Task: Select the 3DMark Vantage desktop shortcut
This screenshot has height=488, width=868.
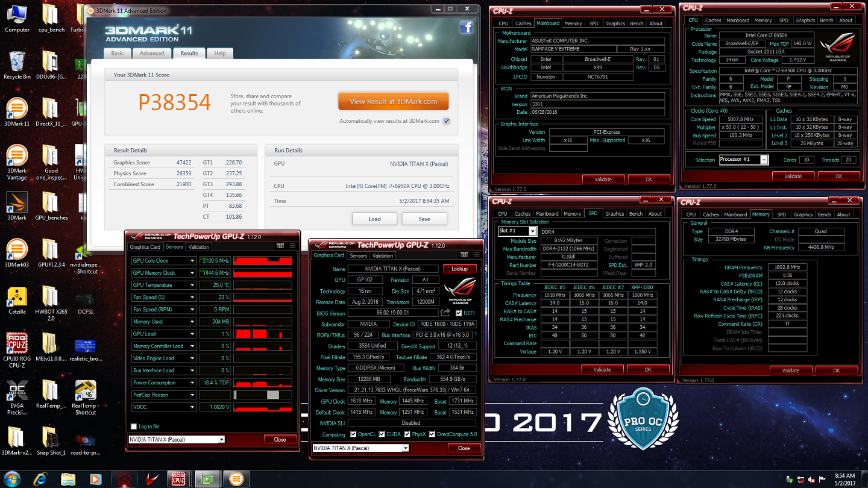Action: click(17, 163)
